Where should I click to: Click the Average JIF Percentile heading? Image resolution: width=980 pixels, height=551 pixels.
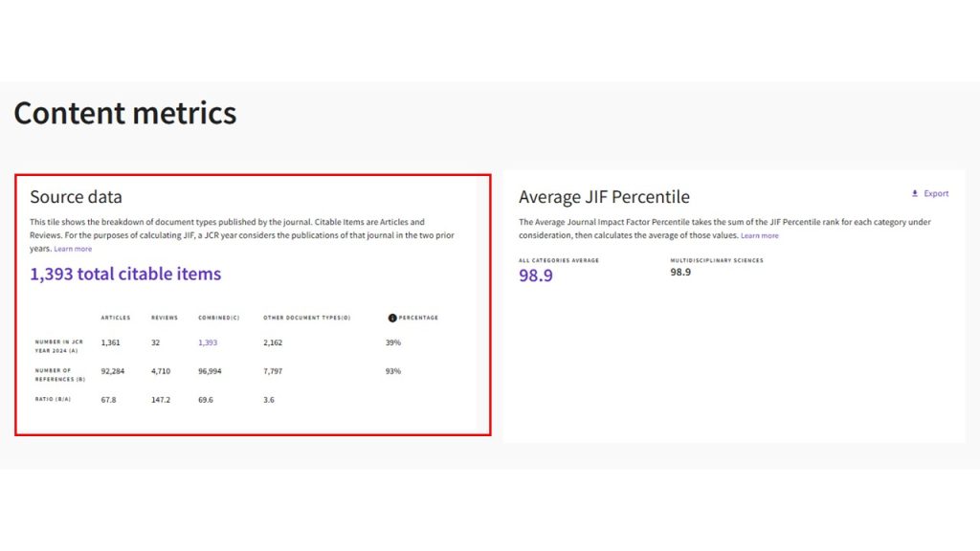(x=604, y=197)
